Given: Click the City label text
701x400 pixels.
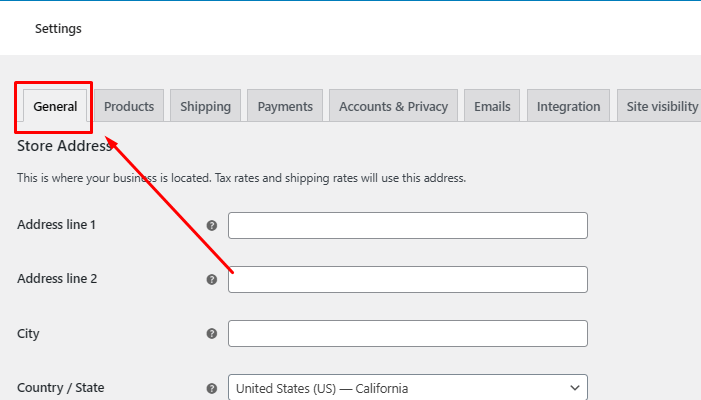Looking at the screenshot, I should [x=28, y=334].
